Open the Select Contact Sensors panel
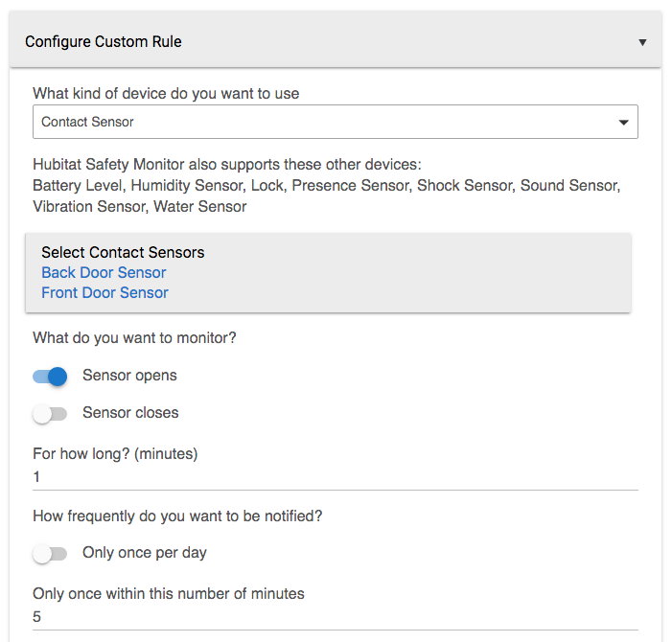Viewport: 672px width, 642px height. pos(328,273)
